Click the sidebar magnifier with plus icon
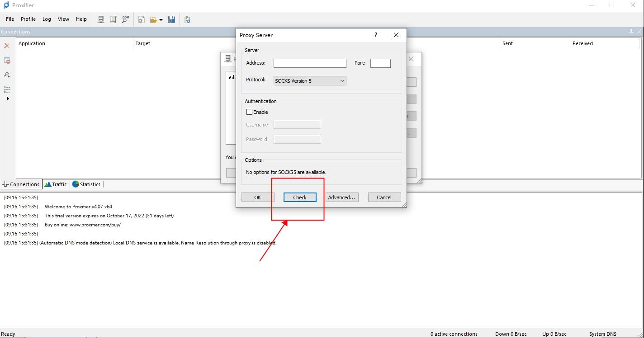This screenshot has width=644, height=338. (x=7, y=75)
